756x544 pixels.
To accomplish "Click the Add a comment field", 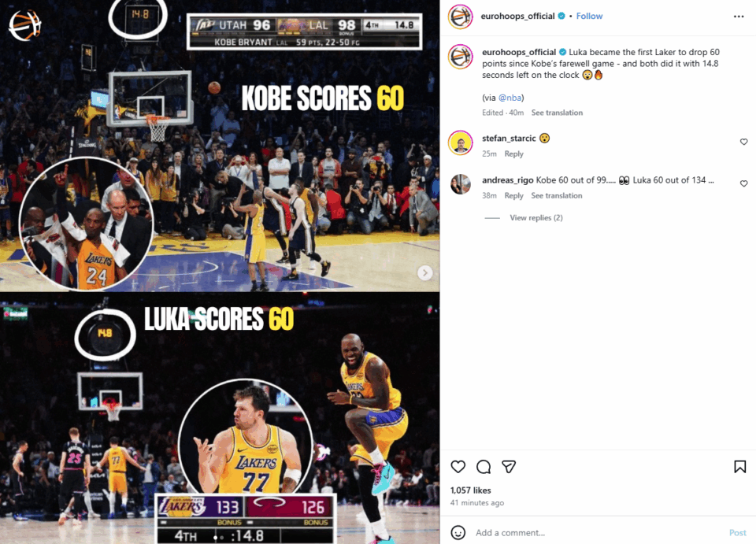I will (x=598, y=532).
